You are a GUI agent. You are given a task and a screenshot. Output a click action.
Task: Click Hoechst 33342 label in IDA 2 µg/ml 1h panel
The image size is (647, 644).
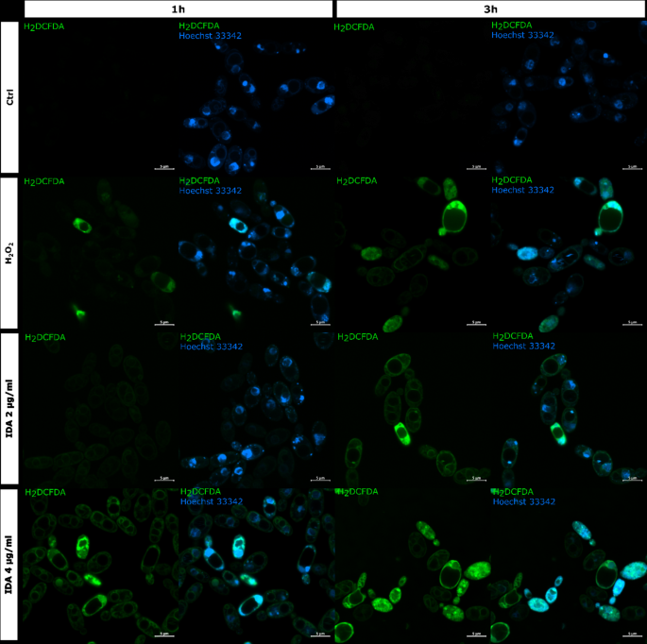[212, 347]
